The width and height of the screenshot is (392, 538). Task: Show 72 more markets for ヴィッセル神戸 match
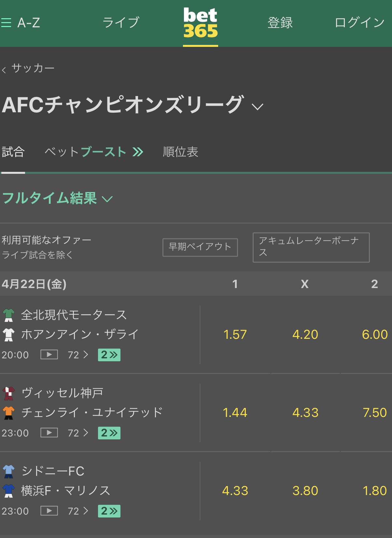(x=78, y=433)
